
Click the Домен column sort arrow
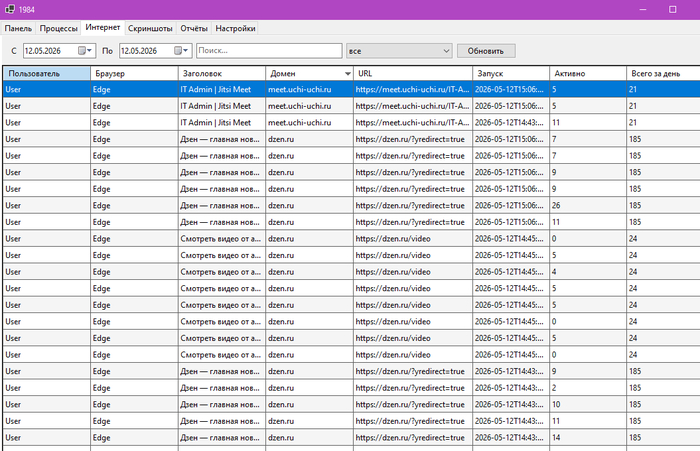tap(347, 74)
